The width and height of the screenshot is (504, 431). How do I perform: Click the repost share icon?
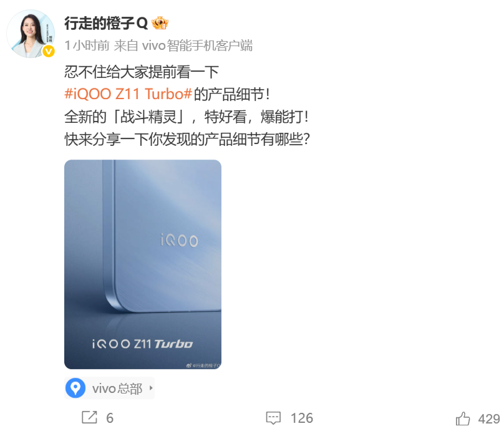89,417
